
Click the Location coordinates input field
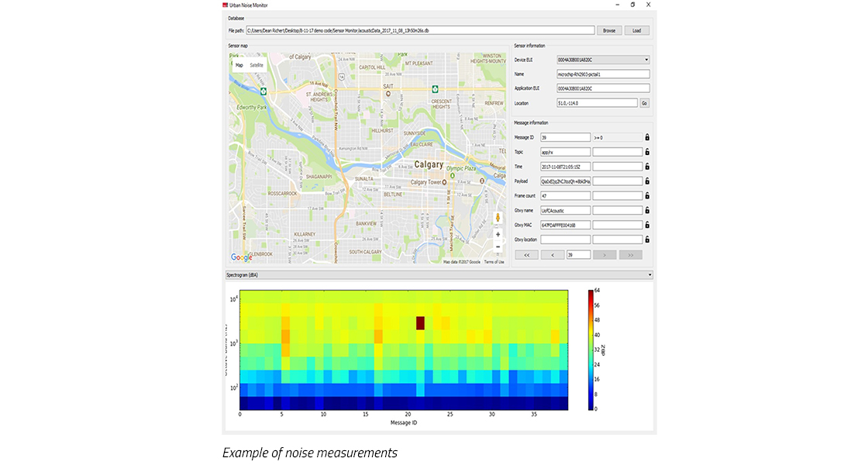pyautogui.click(x=597, y=103)
